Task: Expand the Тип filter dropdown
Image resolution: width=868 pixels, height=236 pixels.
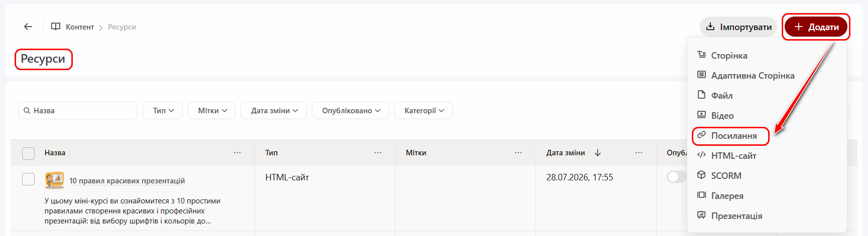Action: click(164, 110)
